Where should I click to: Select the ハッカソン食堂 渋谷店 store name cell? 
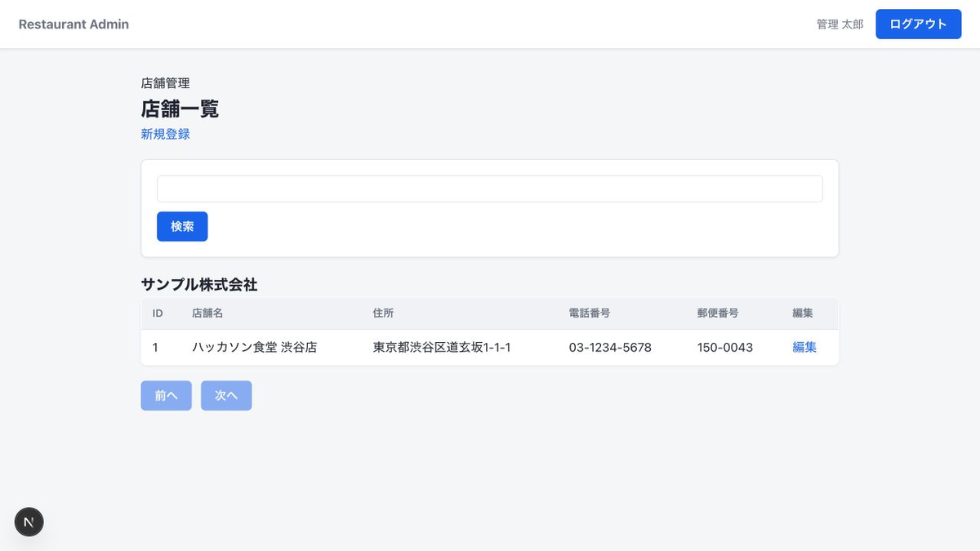pyautogui.click(x=254, y=347)
